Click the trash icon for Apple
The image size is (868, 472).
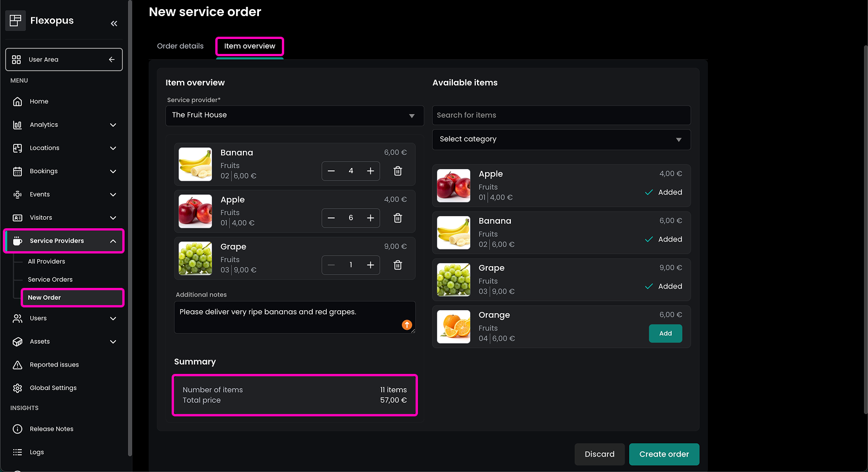(397, 218)
